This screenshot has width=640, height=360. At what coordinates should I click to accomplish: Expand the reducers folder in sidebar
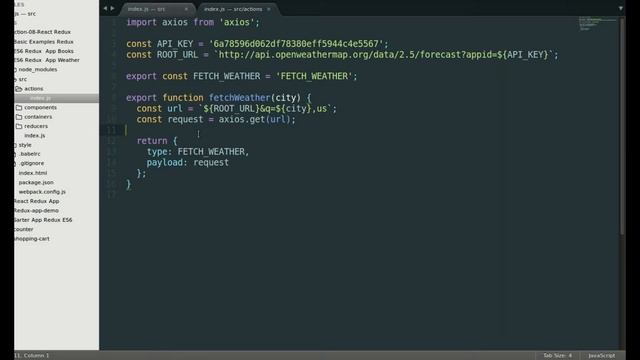click(36, 126)
